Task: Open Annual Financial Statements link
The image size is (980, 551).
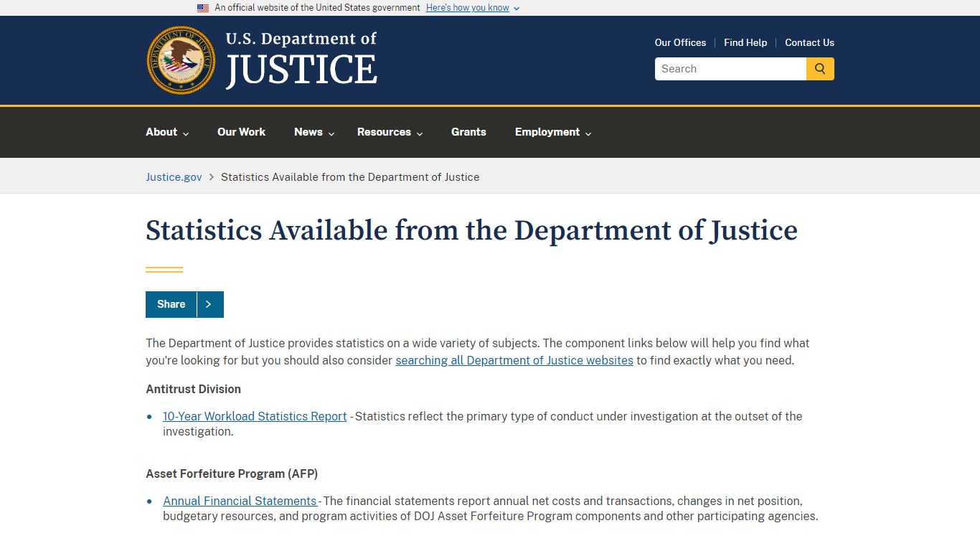Action: click(240, 501)
